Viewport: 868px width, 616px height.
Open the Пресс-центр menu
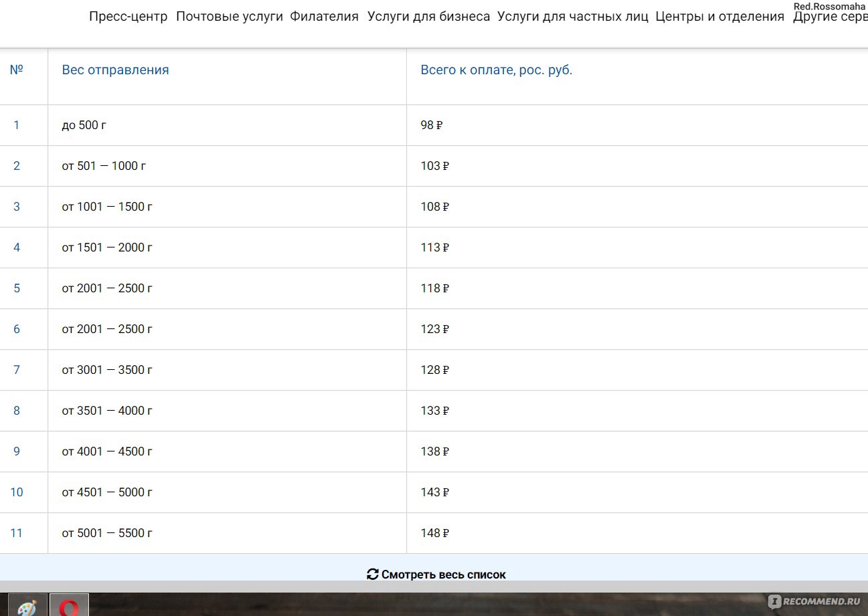(128, 17)
